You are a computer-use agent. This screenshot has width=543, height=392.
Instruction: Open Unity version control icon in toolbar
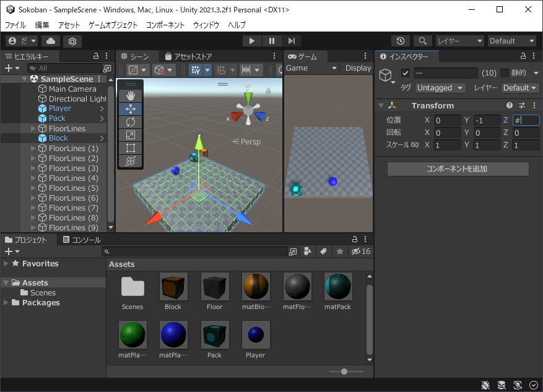click(x=72, y=41)
